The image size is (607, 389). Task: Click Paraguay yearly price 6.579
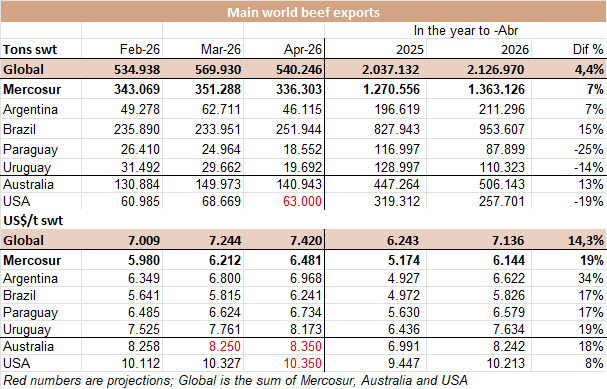pos(509,312)
